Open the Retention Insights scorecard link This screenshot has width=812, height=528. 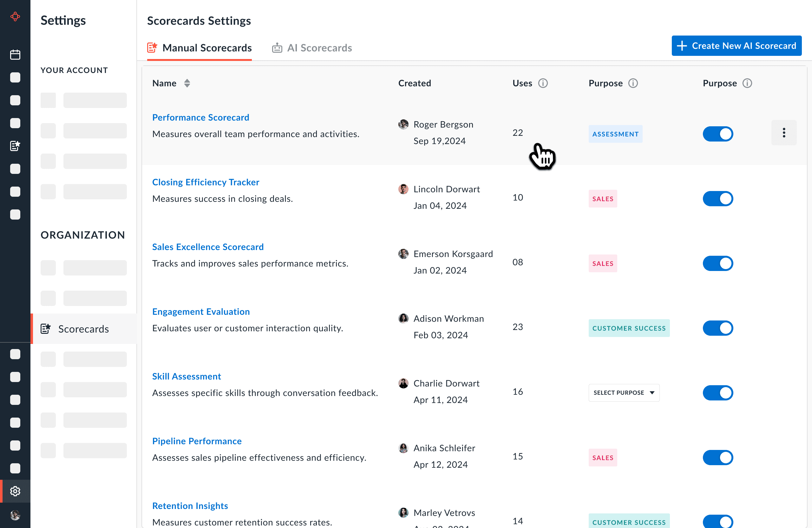pos(190,505)
